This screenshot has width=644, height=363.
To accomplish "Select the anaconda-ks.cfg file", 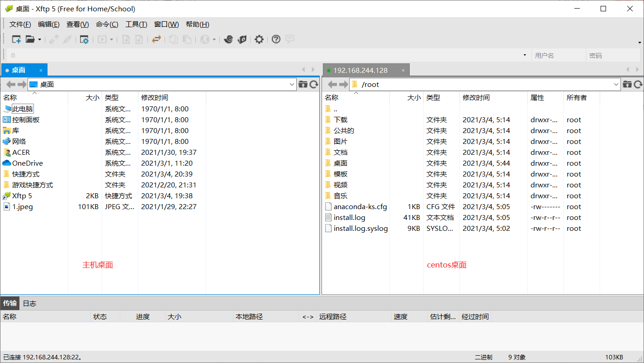I will coord(360,206).
